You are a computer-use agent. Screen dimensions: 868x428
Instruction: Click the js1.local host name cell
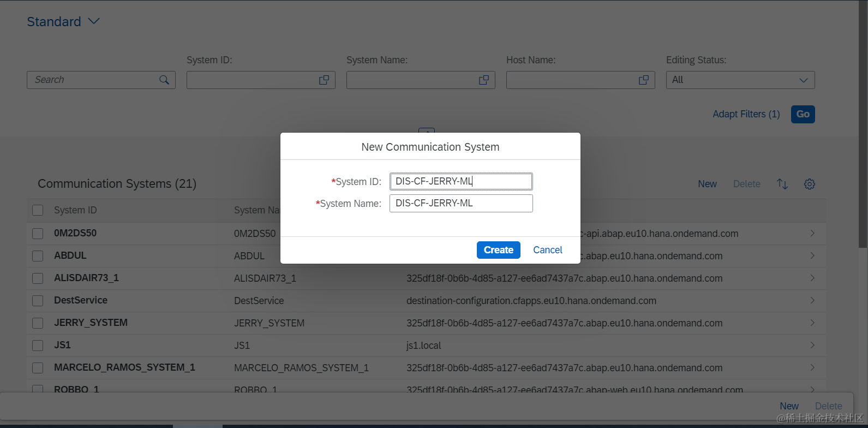(x=424, y=346)
